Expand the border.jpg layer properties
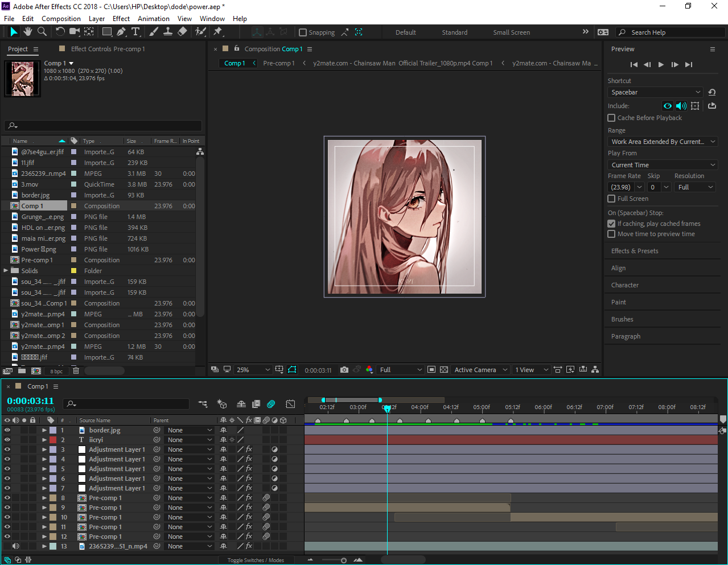Image resolution: width=728 pixels, height=565 pixels. 44,430
